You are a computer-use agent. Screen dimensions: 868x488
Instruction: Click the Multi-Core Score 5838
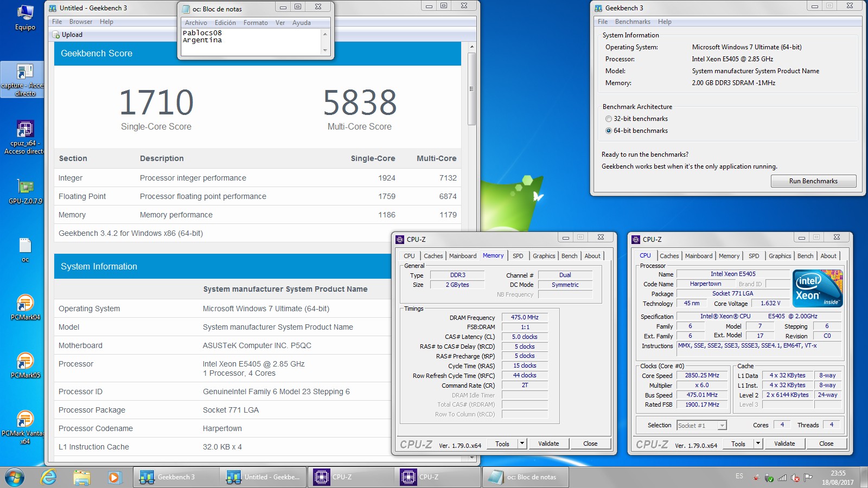click(360, 102)
